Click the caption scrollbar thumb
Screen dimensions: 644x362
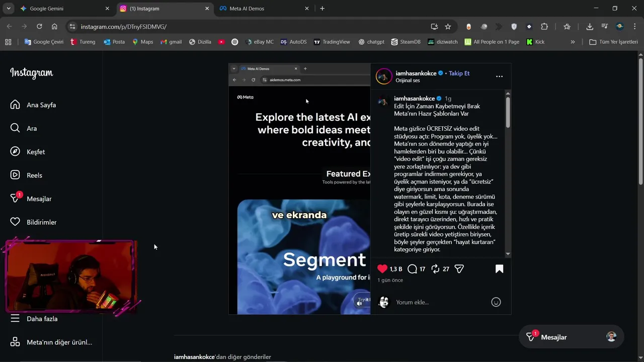click(x=508, y=112)
